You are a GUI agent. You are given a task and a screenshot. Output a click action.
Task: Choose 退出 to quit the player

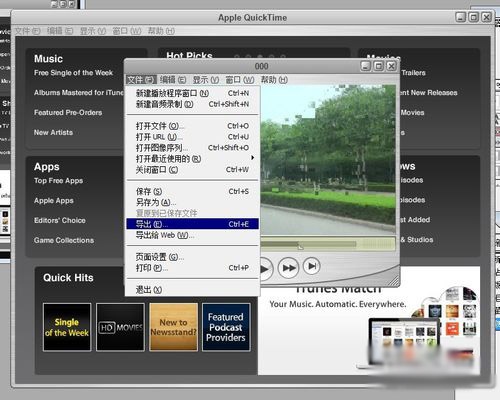click(192, 290)
